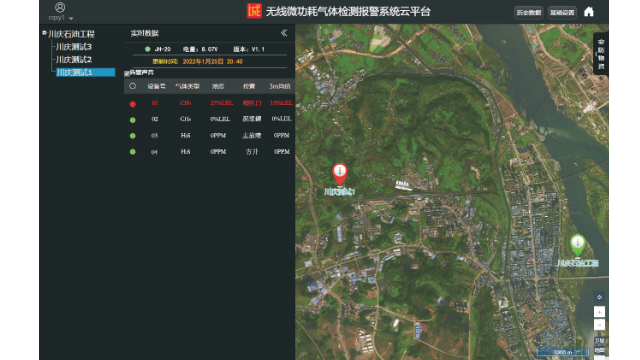This screenshot has height=360, width=640.
Task: Click the 喇叭口 location cell
Action: tap(252, 103)
